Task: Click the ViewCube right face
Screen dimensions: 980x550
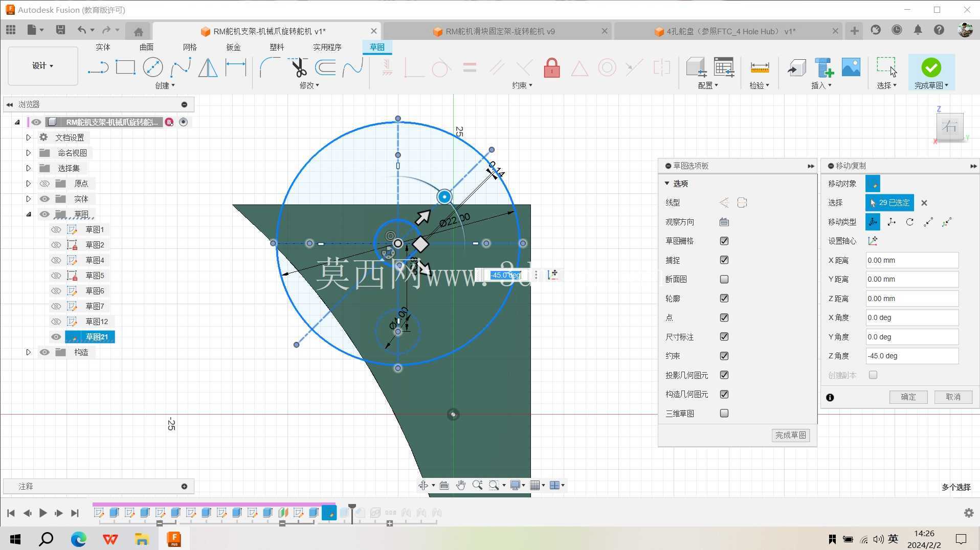Action: coord(949,126)
